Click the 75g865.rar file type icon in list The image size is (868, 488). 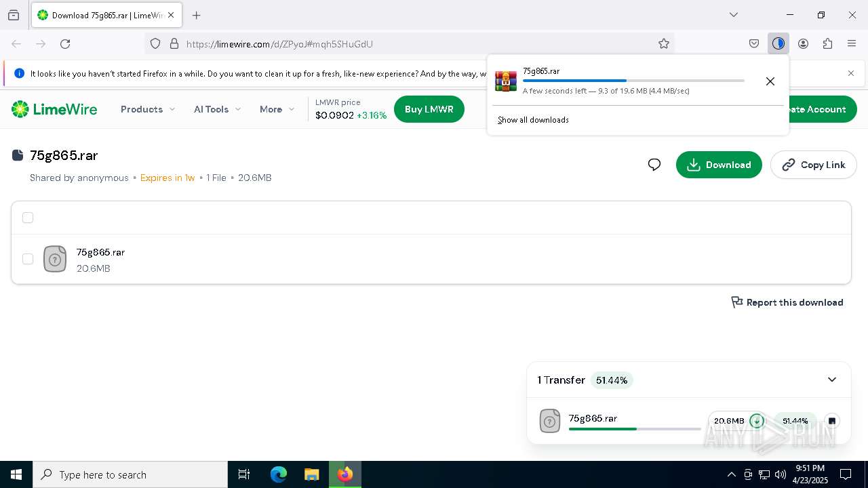click(x=55, y=259)
